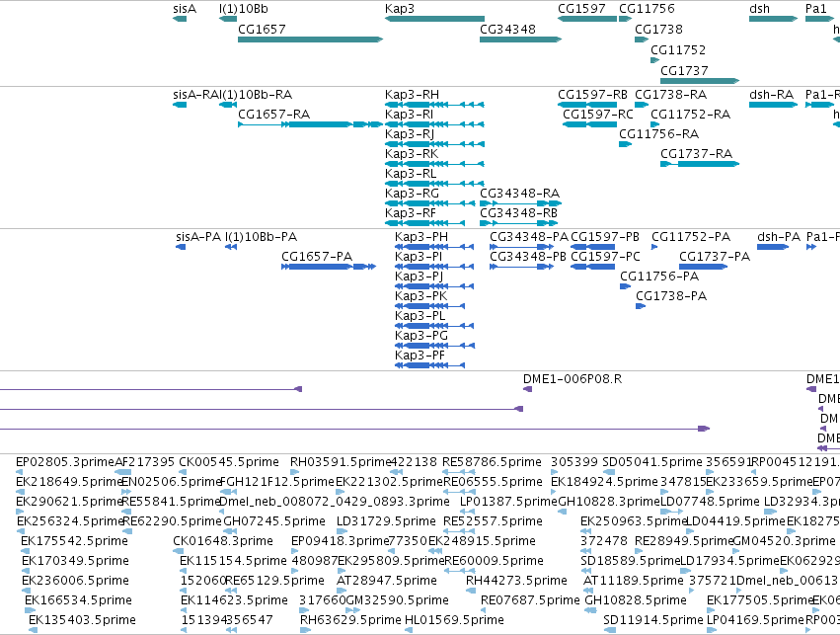Select the Kap3-PF protein label

(420, 356)
